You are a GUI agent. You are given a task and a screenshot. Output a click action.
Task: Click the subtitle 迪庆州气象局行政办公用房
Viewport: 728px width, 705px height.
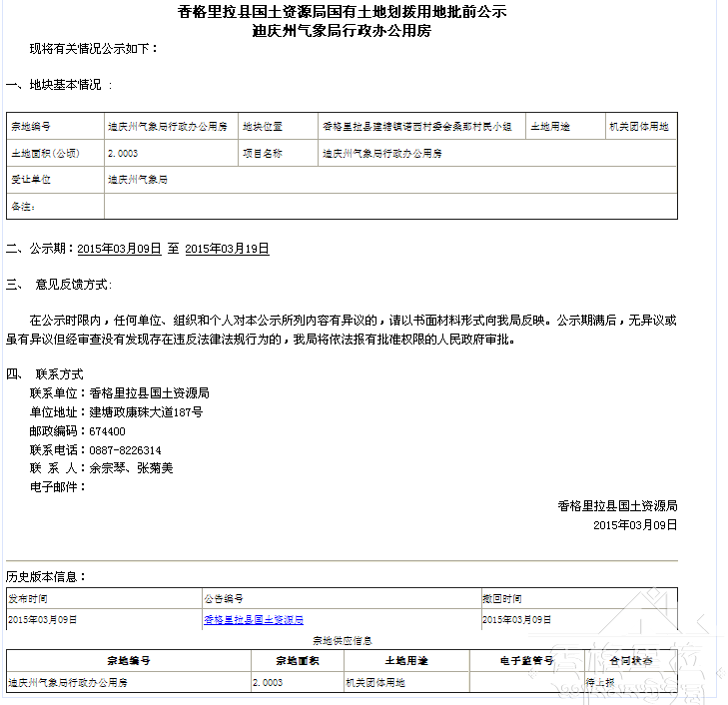(x=343, y=31)
